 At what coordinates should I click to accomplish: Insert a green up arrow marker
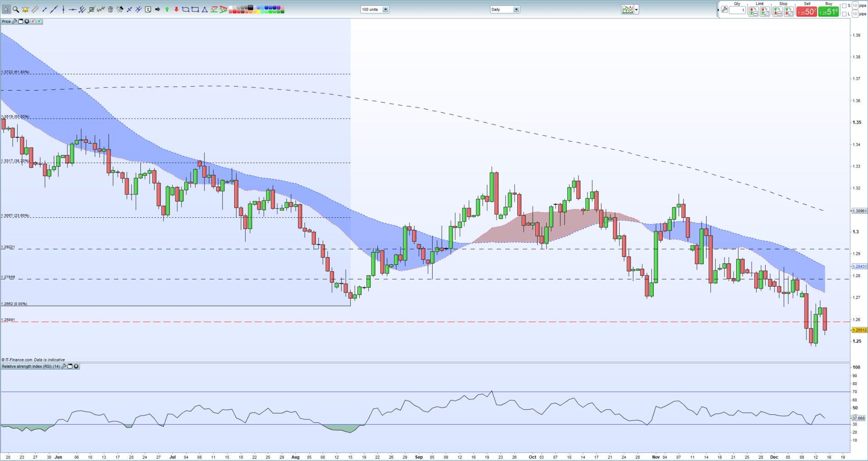pos(167,10)
